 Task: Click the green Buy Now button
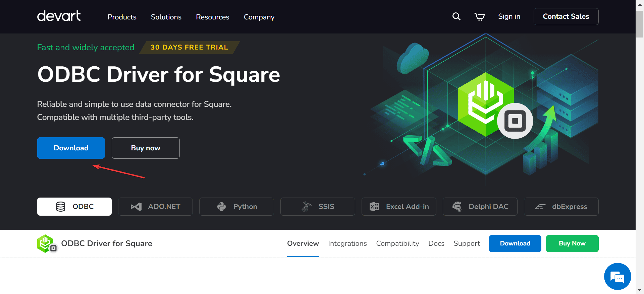(x=572, y=243)
